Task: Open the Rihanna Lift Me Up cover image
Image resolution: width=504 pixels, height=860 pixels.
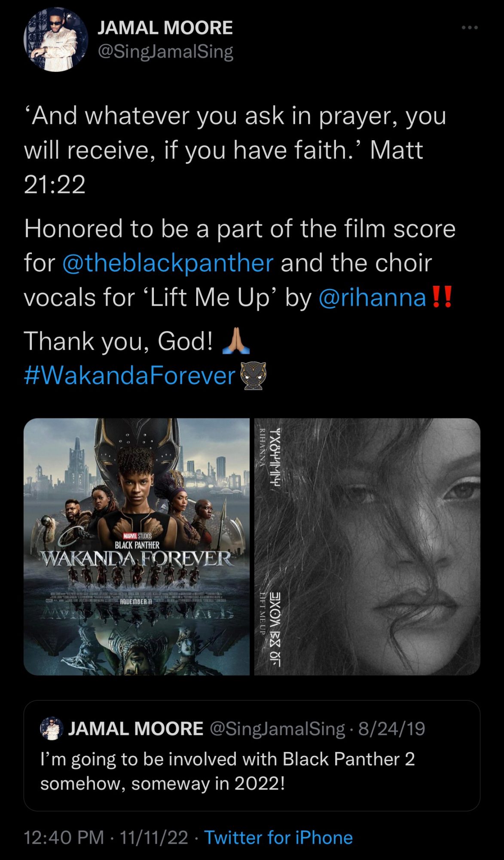Action: pyautogui.click(x=367, y=547)
